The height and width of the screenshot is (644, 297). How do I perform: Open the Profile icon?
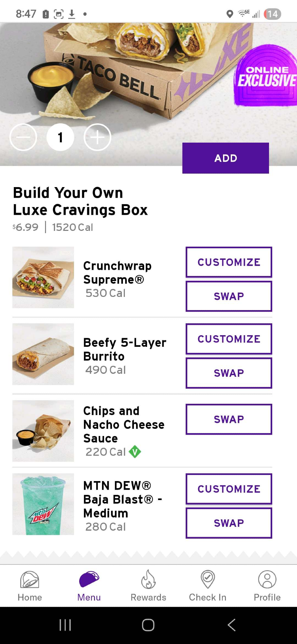tap(267, 580)
